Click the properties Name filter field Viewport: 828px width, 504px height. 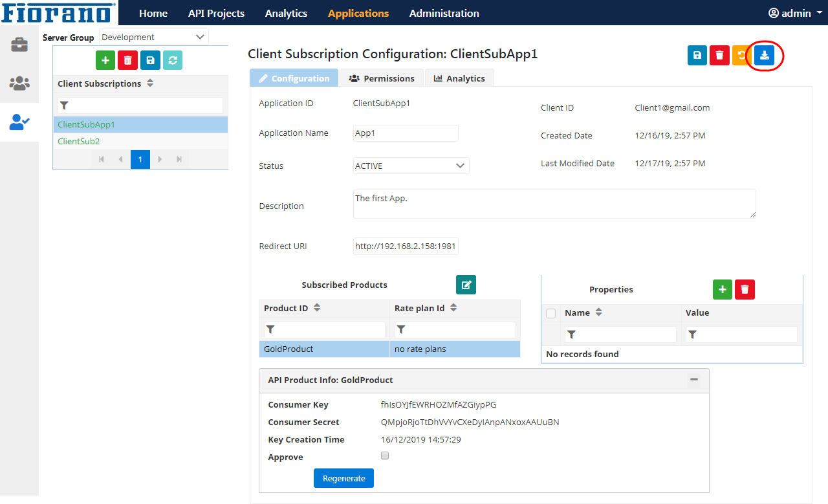click(620, 334)
